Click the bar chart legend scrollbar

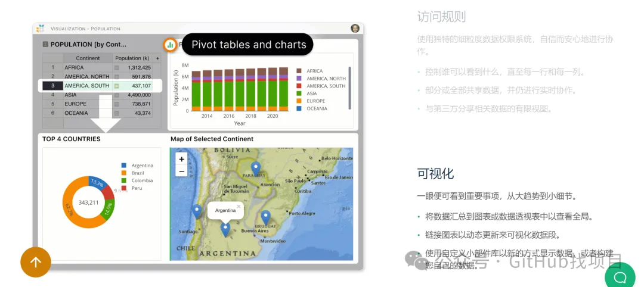349,88
